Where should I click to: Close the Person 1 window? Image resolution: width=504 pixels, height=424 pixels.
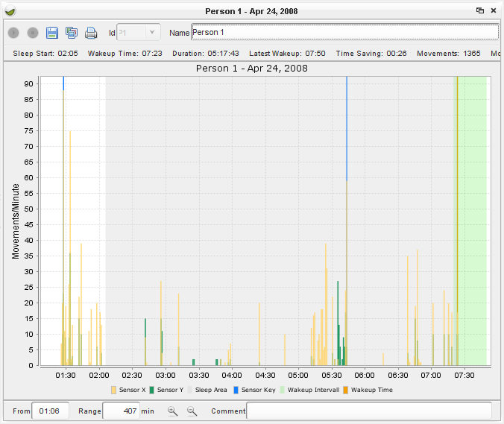tap(494, 10)
